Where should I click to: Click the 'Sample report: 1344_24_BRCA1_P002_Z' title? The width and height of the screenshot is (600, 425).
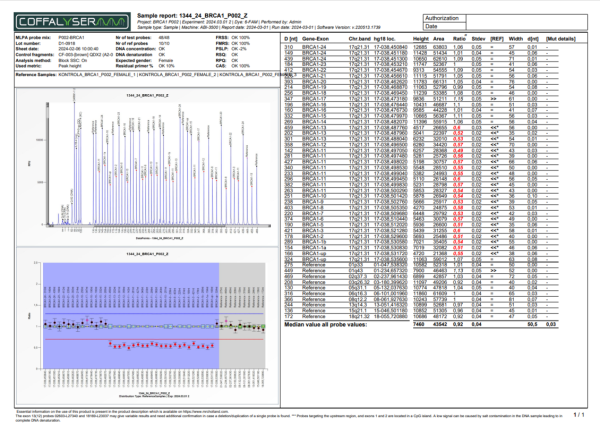[x=192, y=16]
